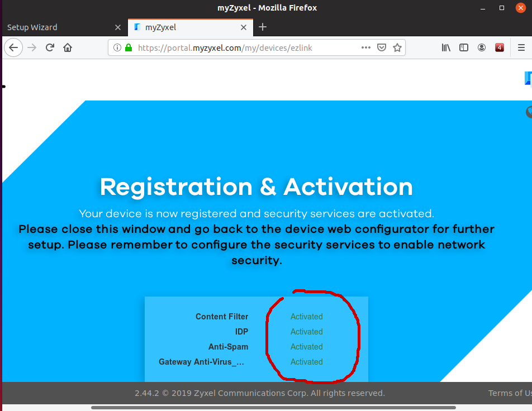Show site information icon in address bar
The image size is (532, 411).
(x=117, y=47)
